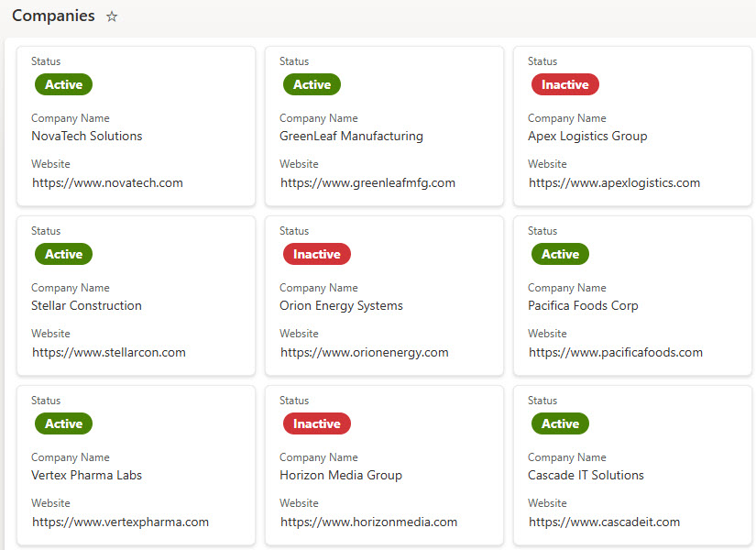Open the NovaTech Solutions website link
Viewport: 756px width, 550px height.
pyautogui.click(x=107, y=182)
